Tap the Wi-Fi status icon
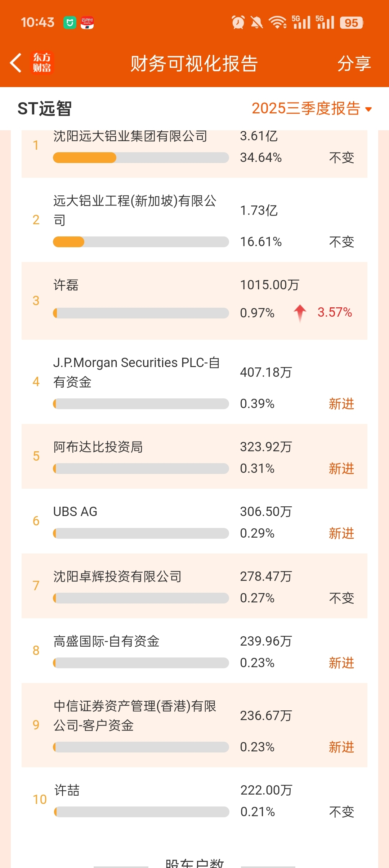This screenshot has height=868, width=389. tap(277, 22)
